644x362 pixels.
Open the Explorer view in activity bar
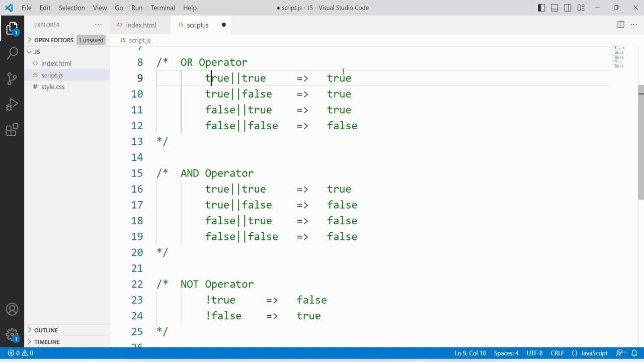click(12, 29)
